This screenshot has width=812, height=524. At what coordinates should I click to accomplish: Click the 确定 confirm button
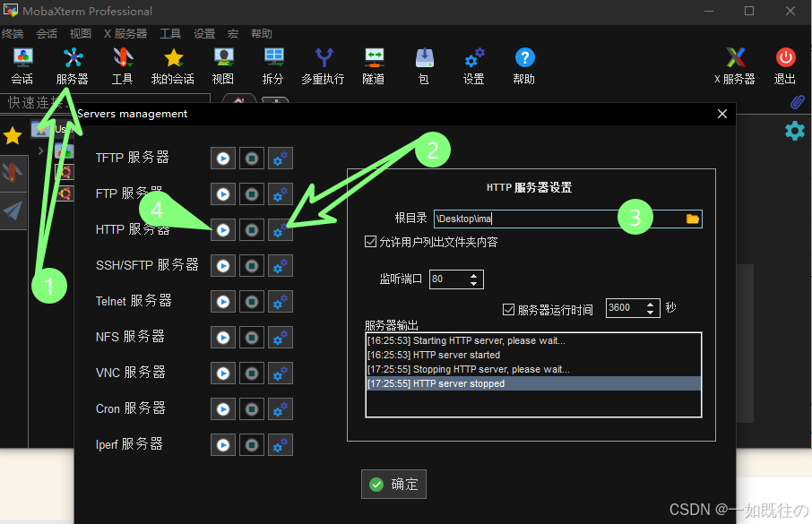click(x=393, y=484)
